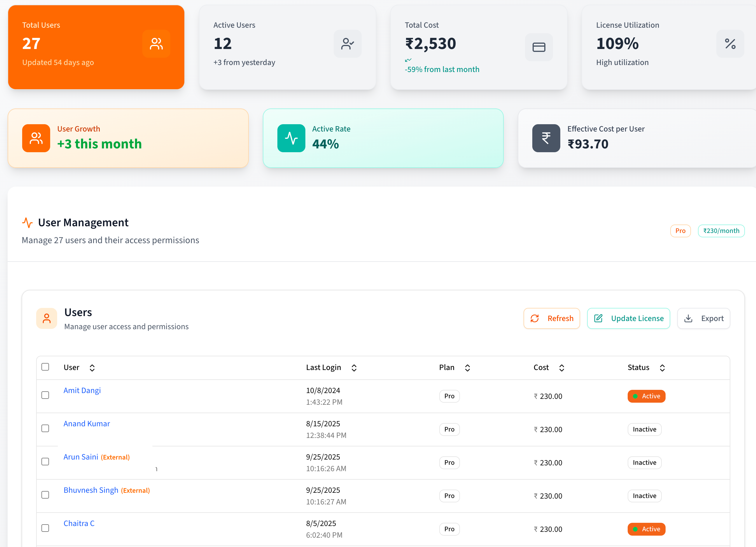
Task: Sort by Cost column arrows
Action: 562,368
